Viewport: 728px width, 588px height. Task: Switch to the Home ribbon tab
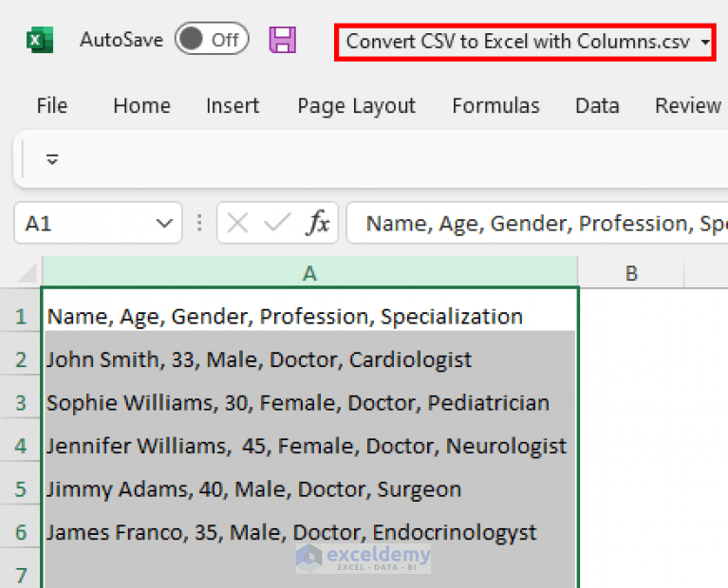pos(141,105)
